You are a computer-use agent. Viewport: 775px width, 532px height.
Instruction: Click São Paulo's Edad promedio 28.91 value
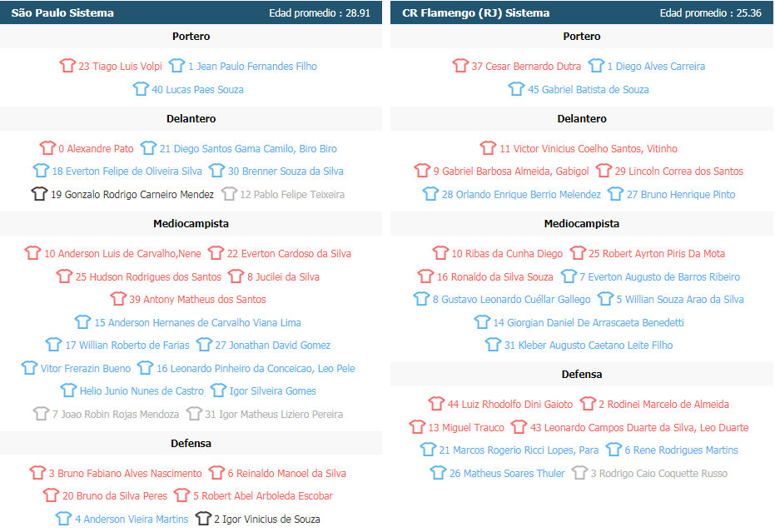coord(358,12)
